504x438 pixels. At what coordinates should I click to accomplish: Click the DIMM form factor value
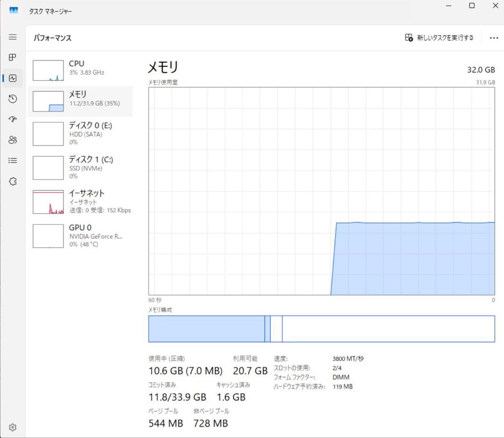341,377
